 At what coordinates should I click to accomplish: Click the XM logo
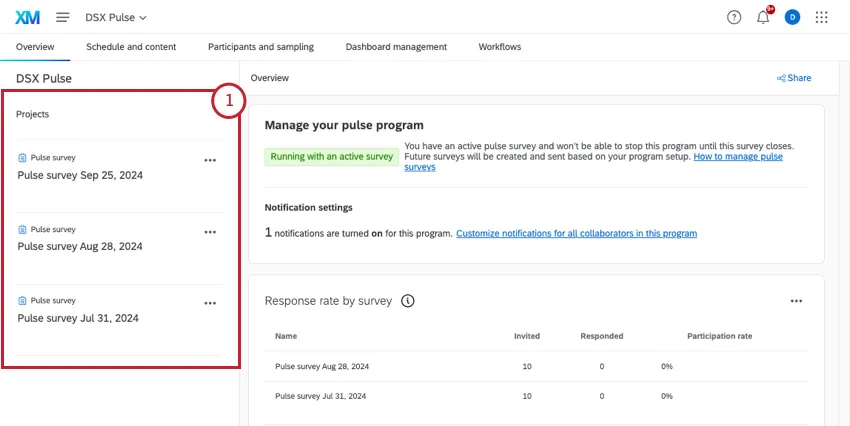(27, 17)
